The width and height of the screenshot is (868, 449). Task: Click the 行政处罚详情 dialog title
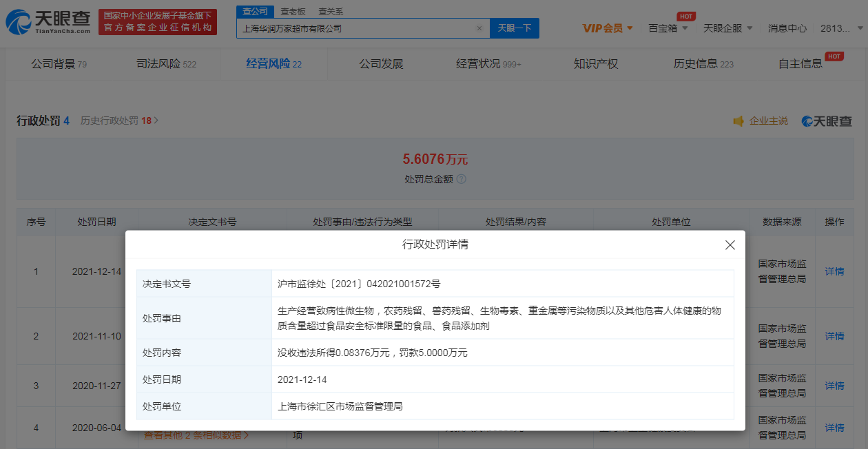[x=435, y=244]
